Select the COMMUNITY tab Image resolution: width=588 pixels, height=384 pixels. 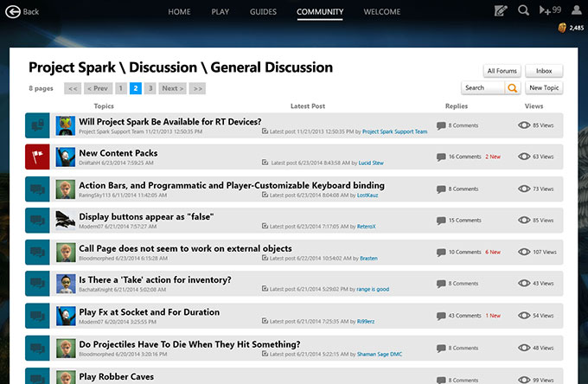click(x=320, y=12)
